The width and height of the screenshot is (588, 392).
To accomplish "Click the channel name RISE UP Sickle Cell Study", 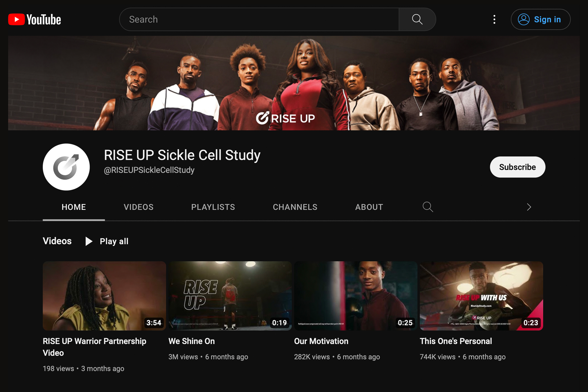I will pyautogui.click(x=182, y=155).
